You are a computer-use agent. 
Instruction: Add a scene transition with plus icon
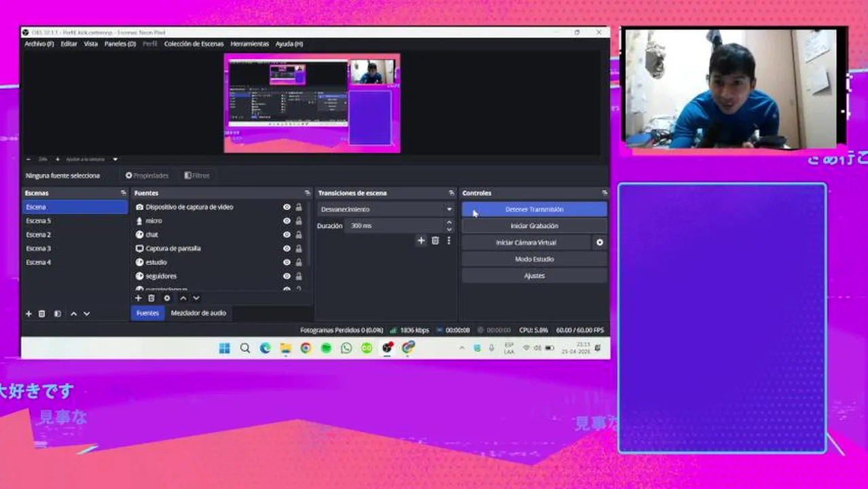click(421, 240)
